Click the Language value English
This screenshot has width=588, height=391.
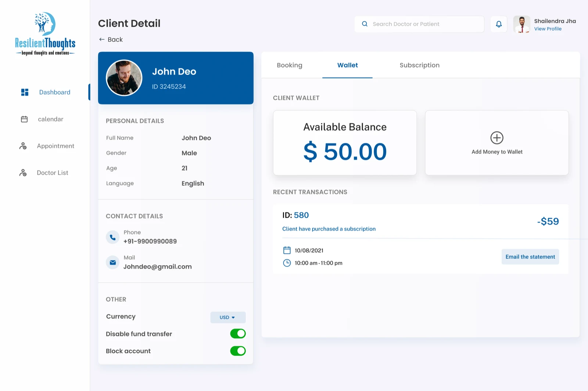(193, 184)
